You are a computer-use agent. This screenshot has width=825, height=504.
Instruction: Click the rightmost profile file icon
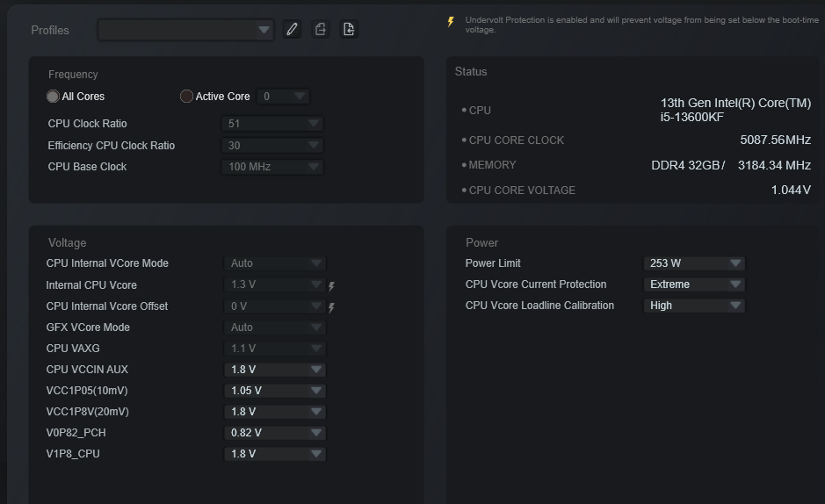(x=349, y=30)
